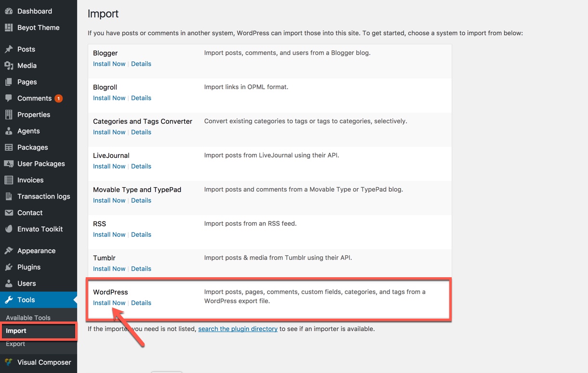The width and height of the screenshot is (588, 373).
Task: Click the User Packages icon
Action: click(9, 164)
